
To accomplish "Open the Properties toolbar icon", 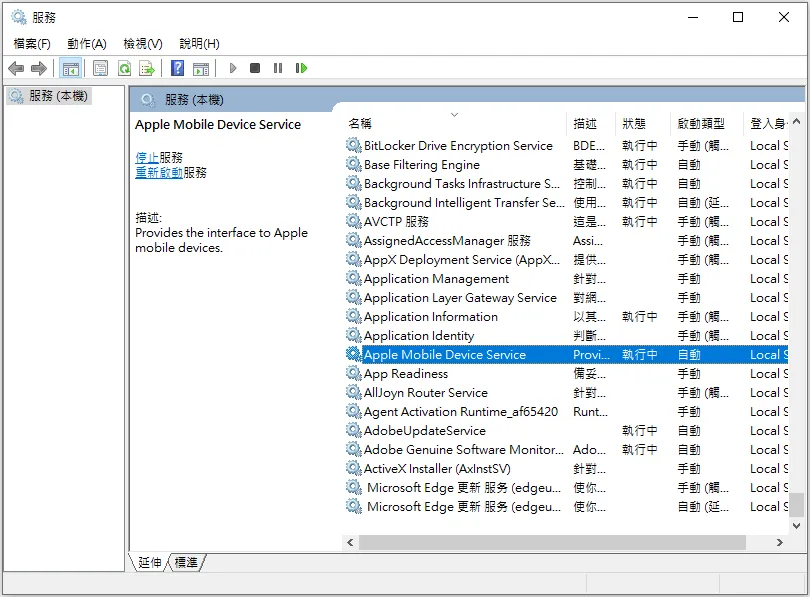I will coord(100,68).
